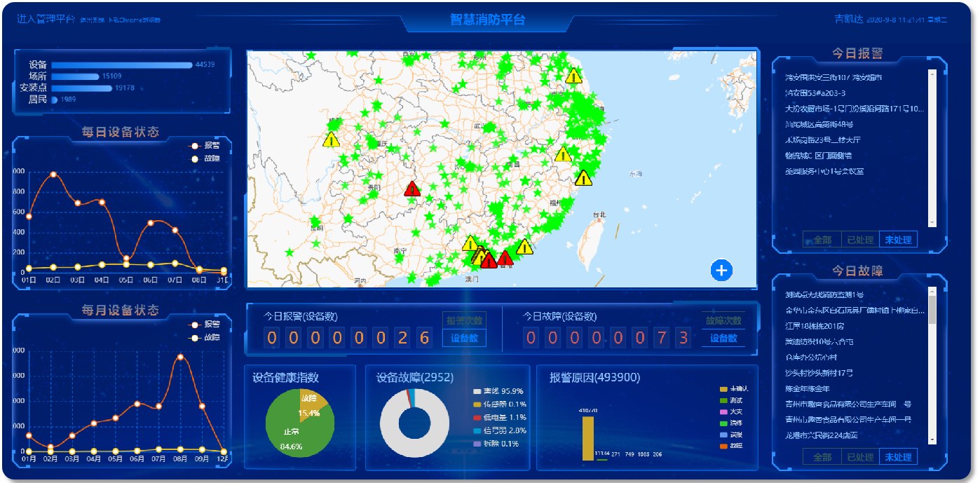Select 设备数 under the 今日报警 counter
The width and height of the screenshot is (980, 483).
click(x=464, y=338)
